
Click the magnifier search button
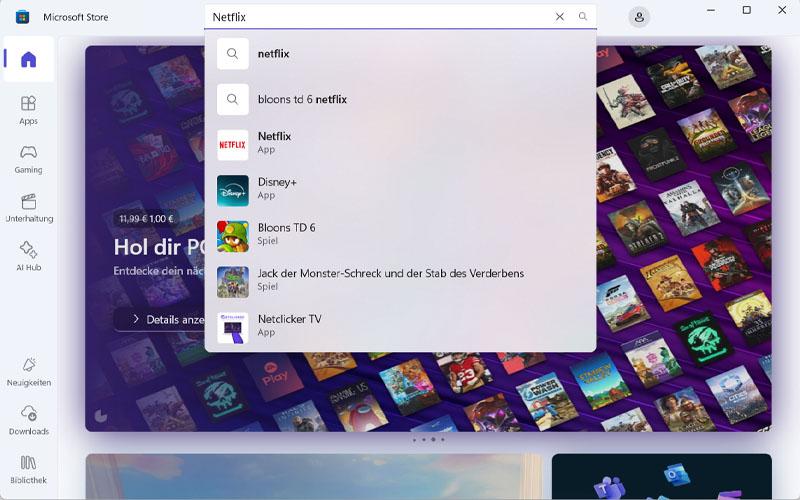[583, 17]
